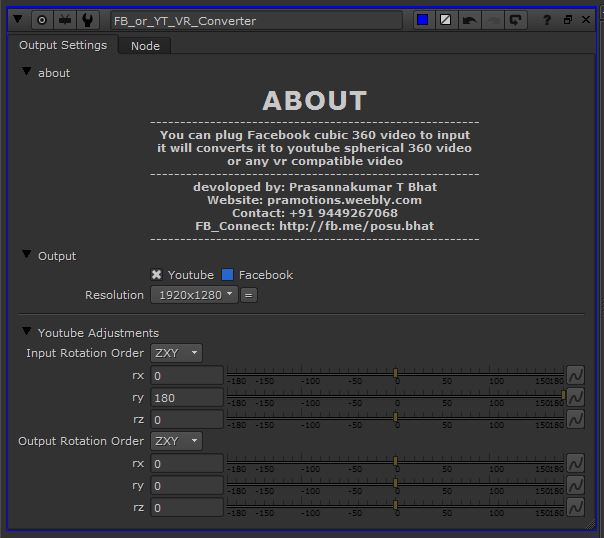Screen dimensions: 604x538
Task: Collapse the about section
Action: (x=27, y=72)
